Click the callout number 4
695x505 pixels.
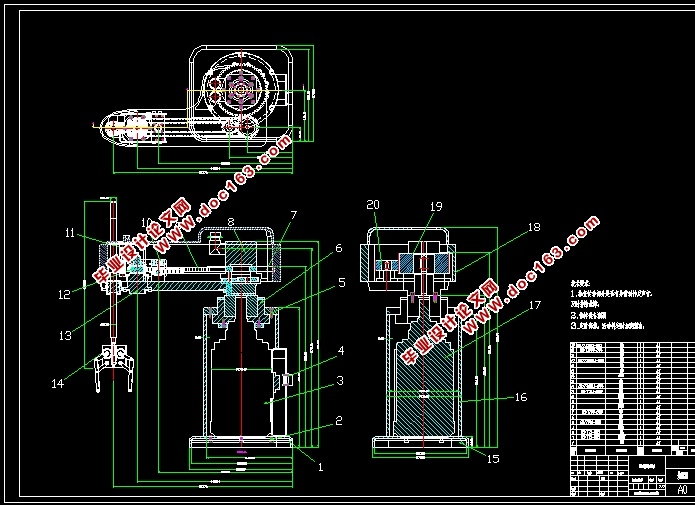[x=341, y=351]
